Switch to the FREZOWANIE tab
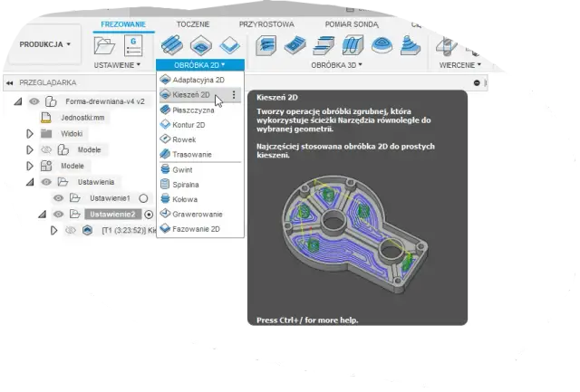580x392 pixels. click(123, 24)
